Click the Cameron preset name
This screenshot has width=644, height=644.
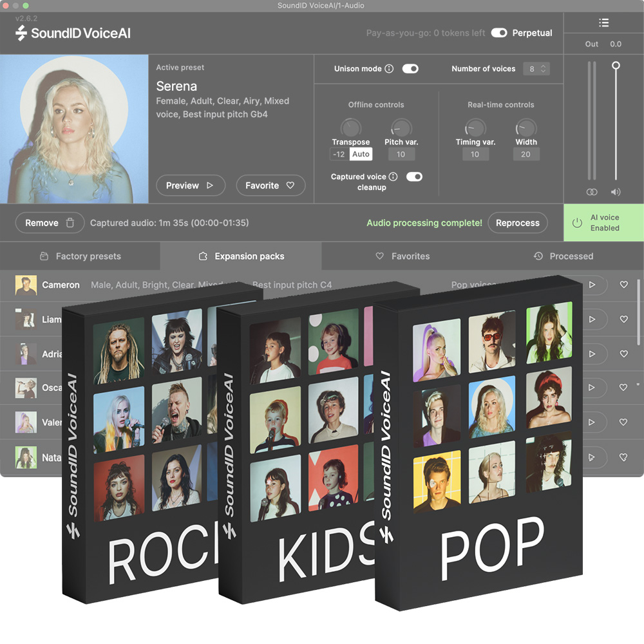pos(61,285)
